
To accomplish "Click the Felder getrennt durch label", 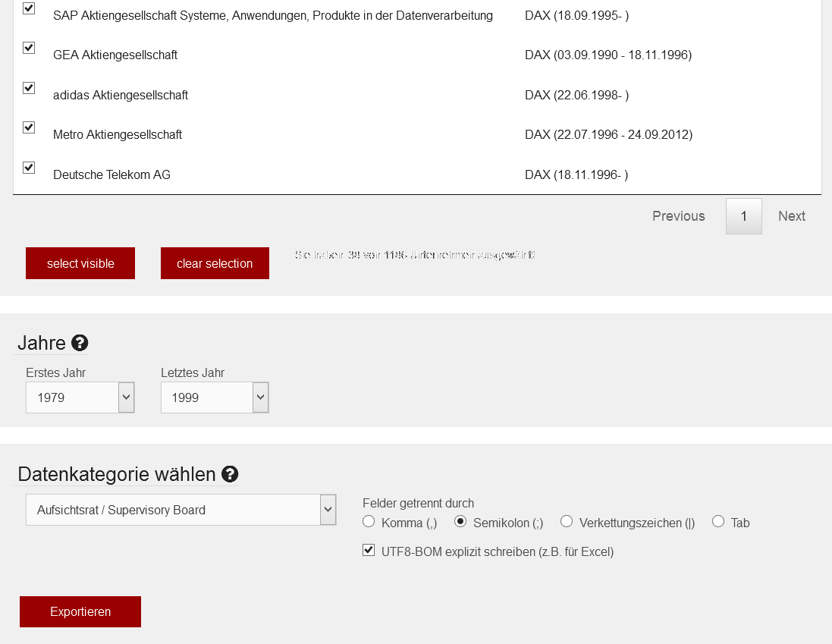I will (x=418, y=503).
